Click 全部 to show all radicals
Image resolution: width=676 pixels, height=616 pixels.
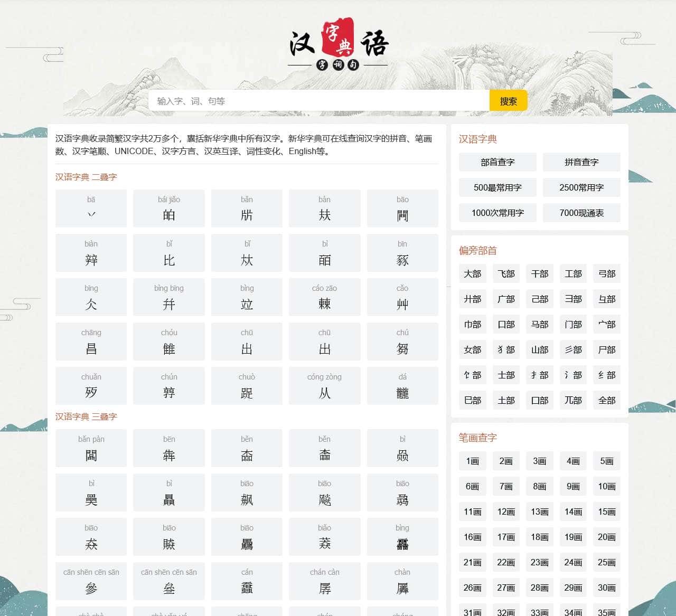point(607,400)
